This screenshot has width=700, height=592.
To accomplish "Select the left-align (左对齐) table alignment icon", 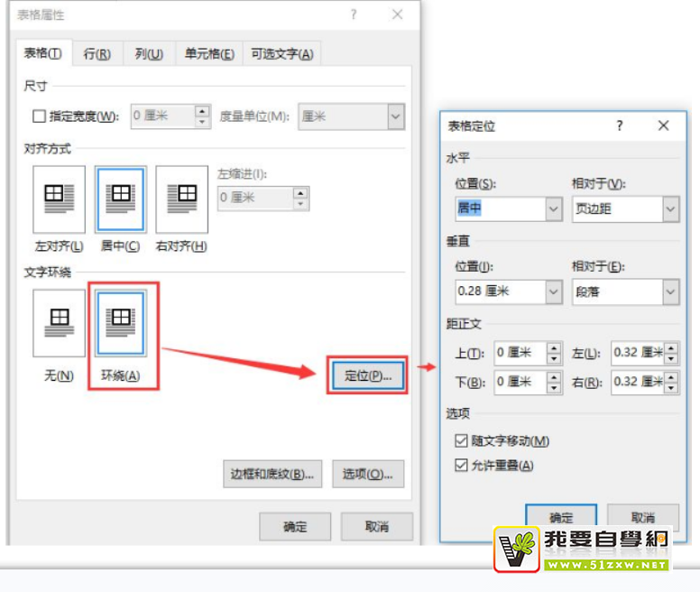I will click(59, 199).
